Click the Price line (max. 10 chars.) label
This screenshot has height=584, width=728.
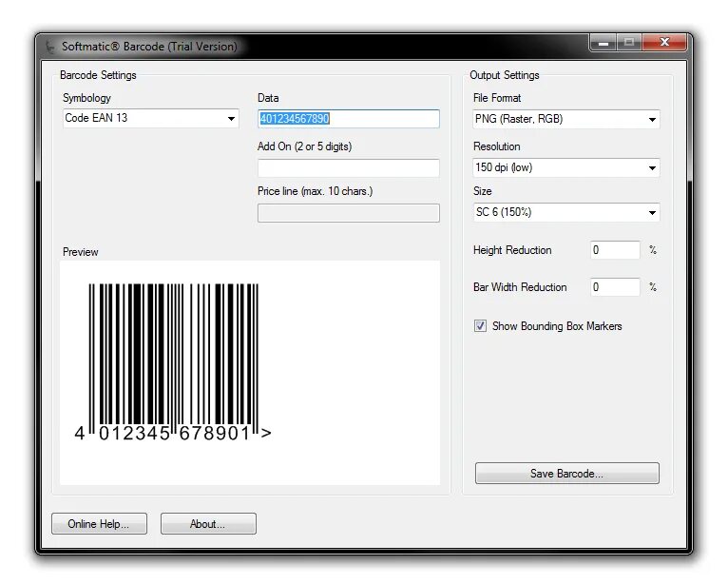pos(315,191)
